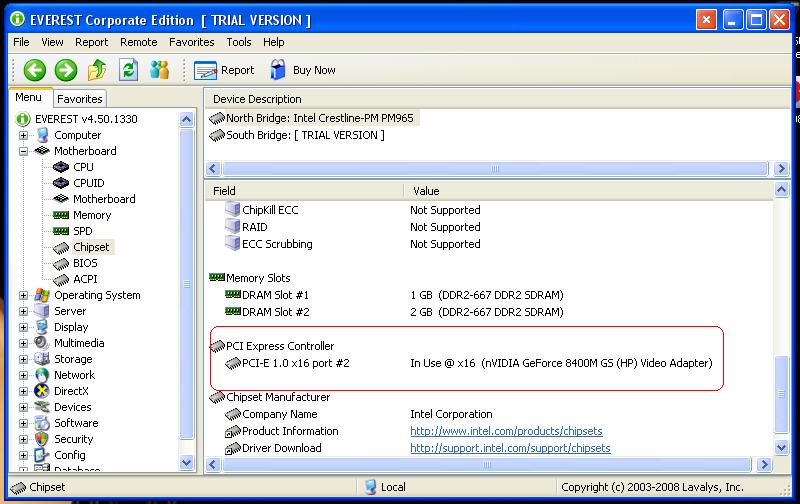The width and height of the screenshot is (800, 504).
Task: Open the Tools menu
Action: click(239, 42)
